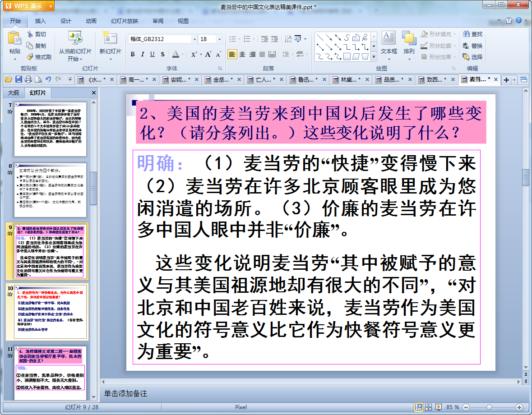Click the Copy (复制) icon
532x415 pixels.
30,46
